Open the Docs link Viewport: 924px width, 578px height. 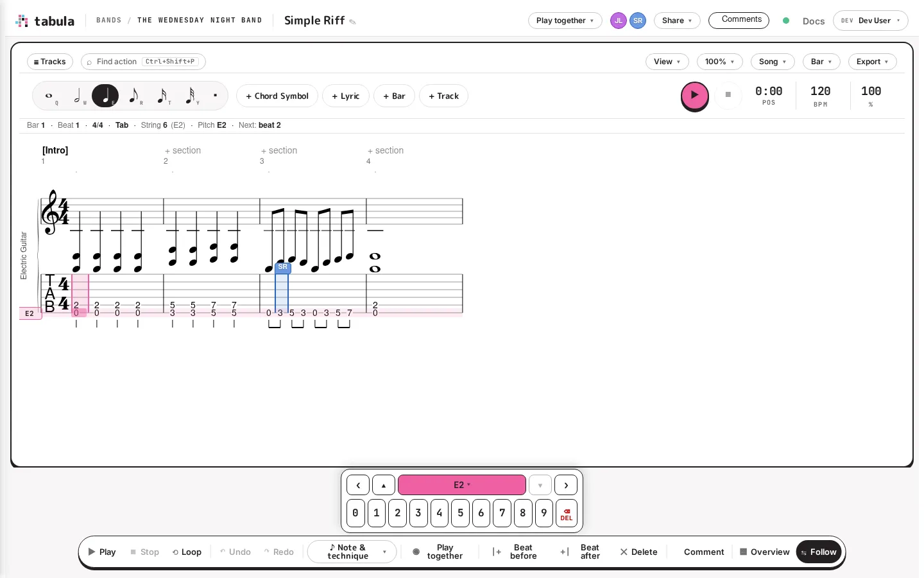(813, 21)
